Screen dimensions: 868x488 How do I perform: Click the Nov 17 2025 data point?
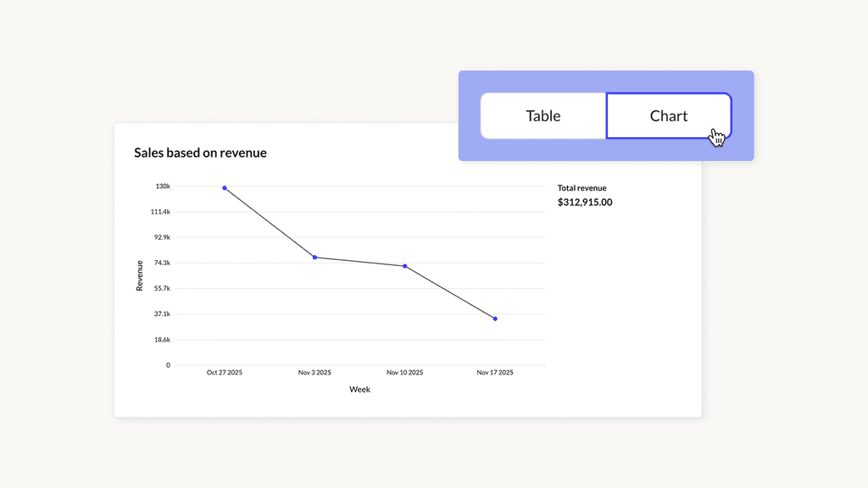pyautogui.click(x=495, y=319)
